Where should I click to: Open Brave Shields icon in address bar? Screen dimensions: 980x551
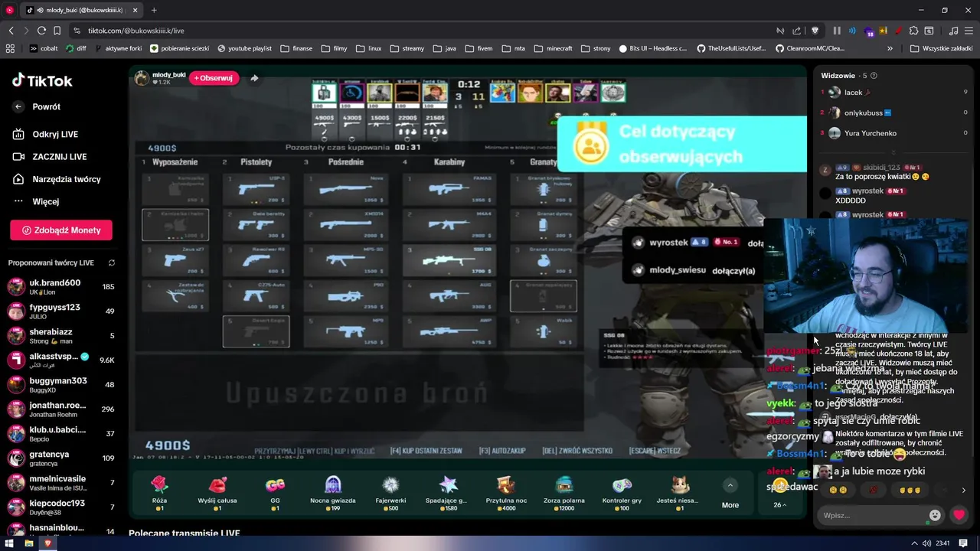tap(815, 31)
